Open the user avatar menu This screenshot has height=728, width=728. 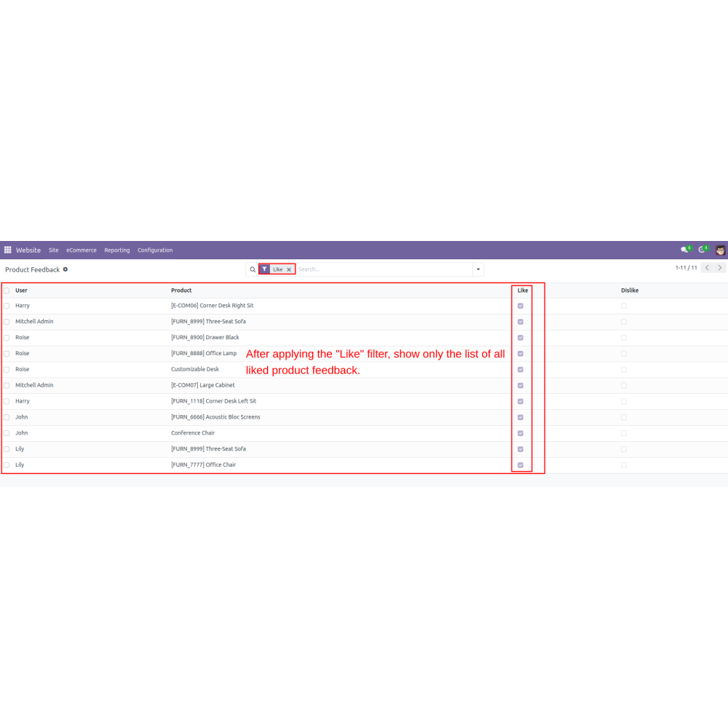tap(720, 250)
